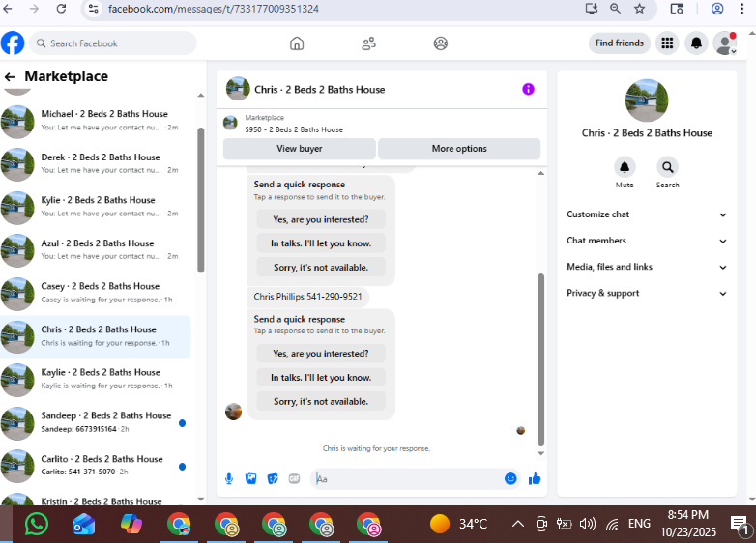Bookmark this page with star icon
Screen dimensions: 756x543
click(639, 9)
